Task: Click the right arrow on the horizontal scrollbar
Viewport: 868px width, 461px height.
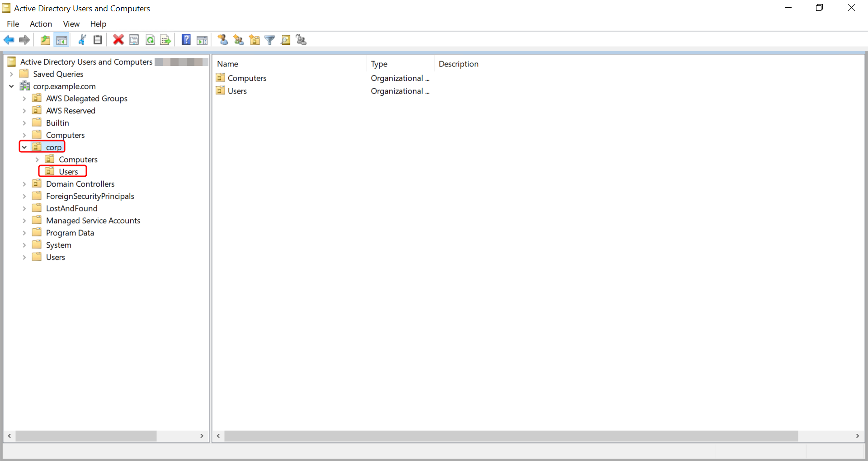Action: tap(202, 436)
